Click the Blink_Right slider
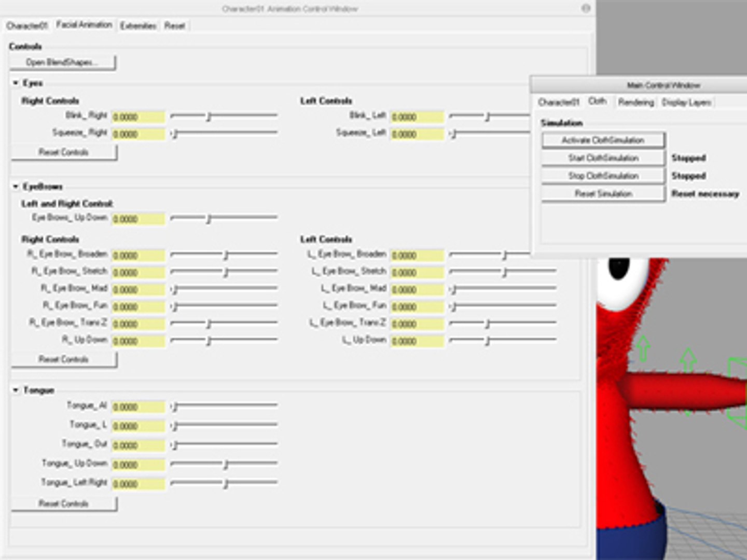Screen dimensions: 747x560 (x=224, y=117)
